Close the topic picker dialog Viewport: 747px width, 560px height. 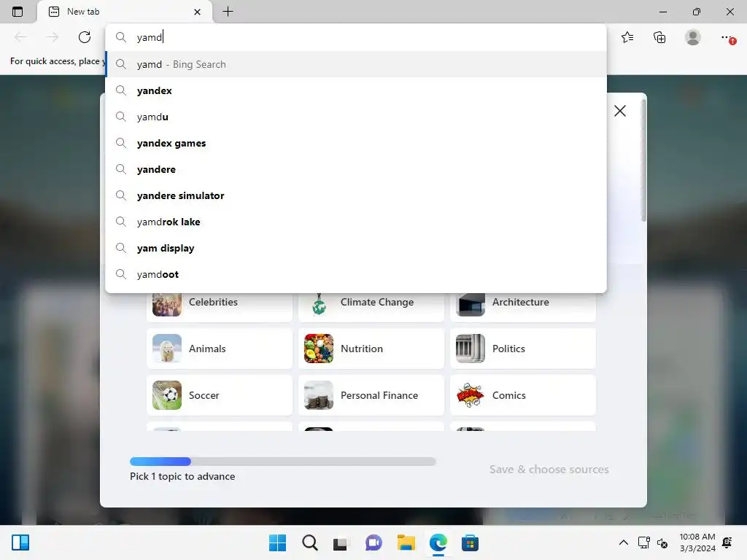click(x=620, y=111)
